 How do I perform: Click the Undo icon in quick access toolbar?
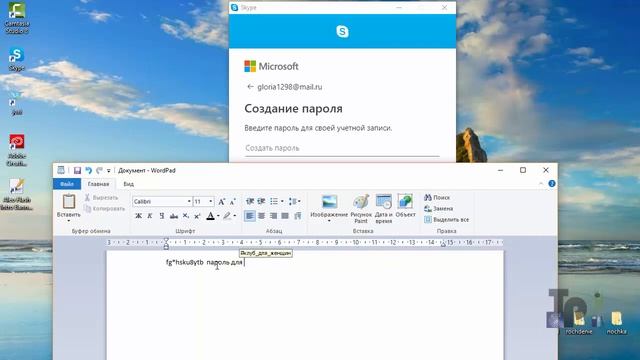coord(88,171)
